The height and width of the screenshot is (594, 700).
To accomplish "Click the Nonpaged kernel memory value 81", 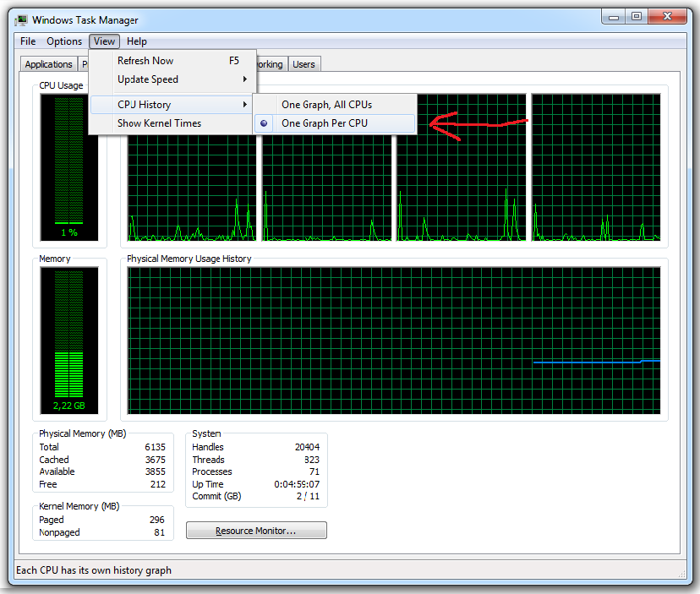I will point(160,532).
